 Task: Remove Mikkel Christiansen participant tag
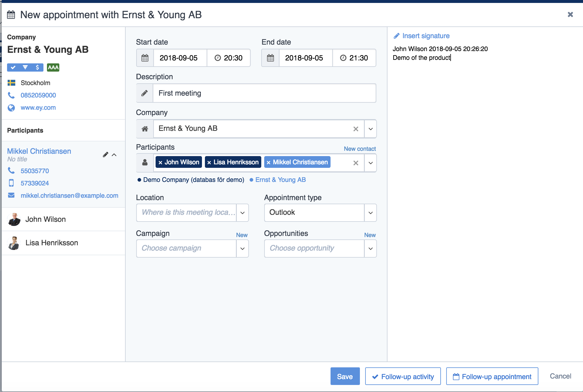point(268,163)
